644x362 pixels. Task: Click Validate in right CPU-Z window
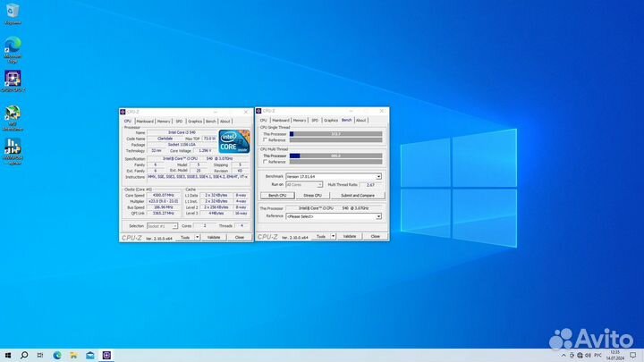[350, 237]
